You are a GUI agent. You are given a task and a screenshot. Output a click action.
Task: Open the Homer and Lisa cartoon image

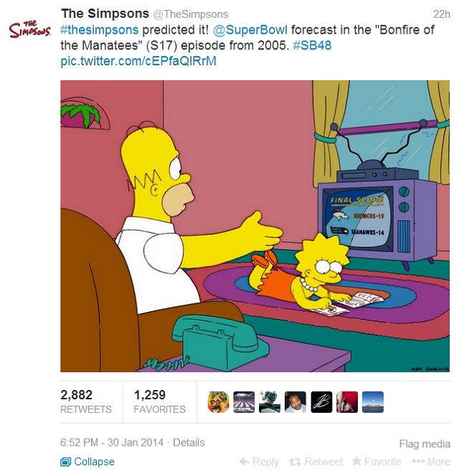coord(255,226)
